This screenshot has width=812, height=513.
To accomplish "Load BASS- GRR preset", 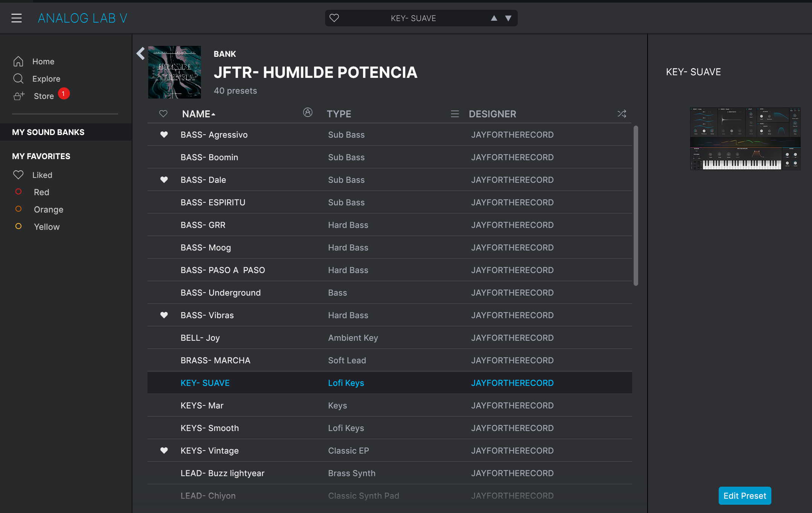I will coord(390,225).
